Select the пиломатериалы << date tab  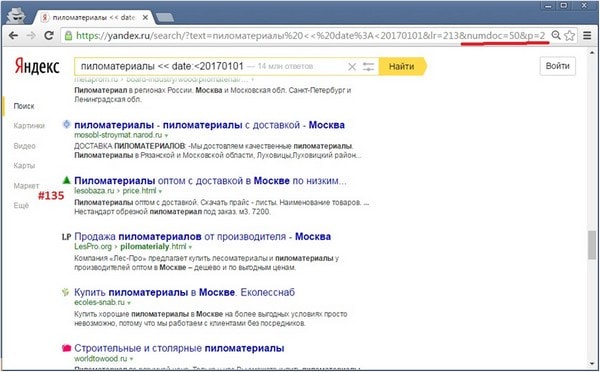point(93,18)
